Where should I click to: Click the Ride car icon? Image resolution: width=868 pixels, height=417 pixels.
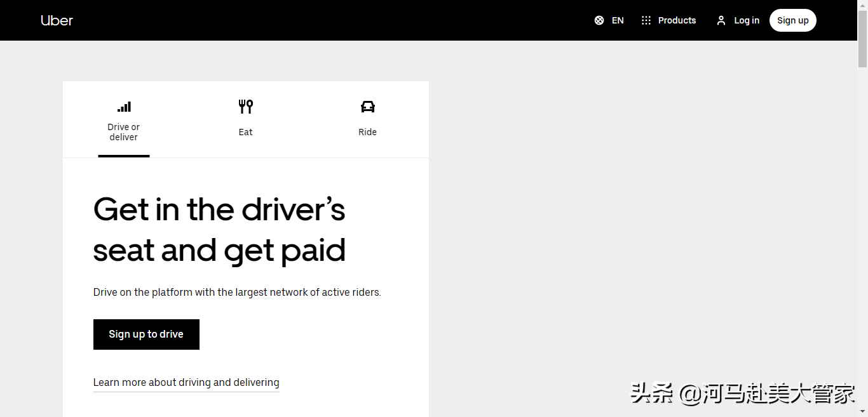point(368,107)
